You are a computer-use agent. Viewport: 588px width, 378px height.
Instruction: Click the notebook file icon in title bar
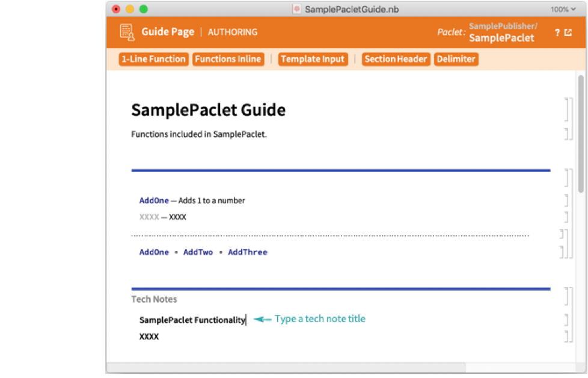[x=297, y=9]
